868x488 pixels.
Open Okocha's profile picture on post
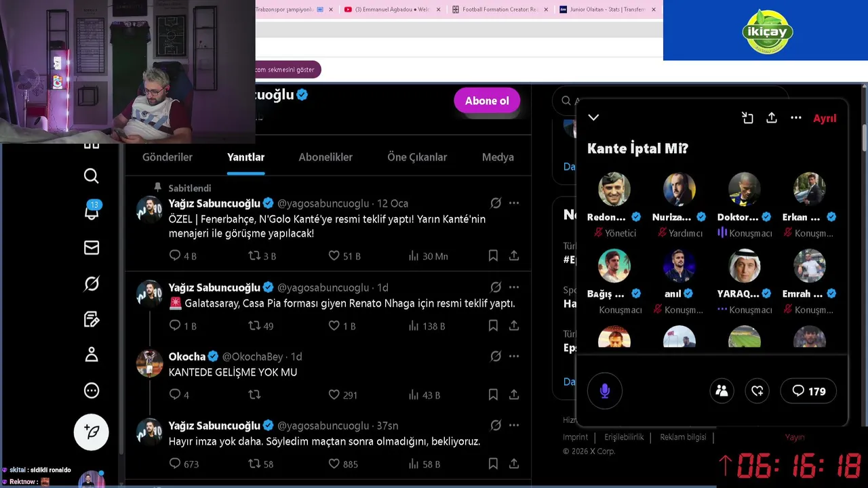[x=149, y=363]
